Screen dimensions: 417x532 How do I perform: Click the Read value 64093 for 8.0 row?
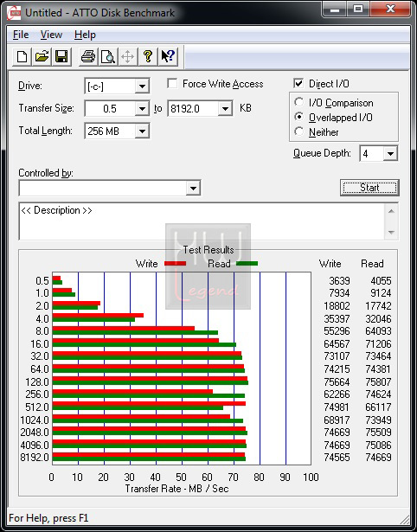[378, 330]
